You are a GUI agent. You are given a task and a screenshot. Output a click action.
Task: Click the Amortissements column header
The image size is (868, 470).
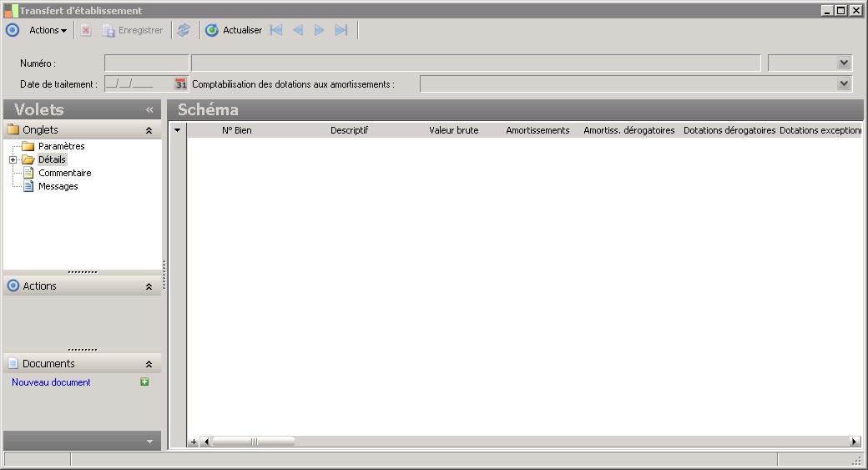coord(537,130)
